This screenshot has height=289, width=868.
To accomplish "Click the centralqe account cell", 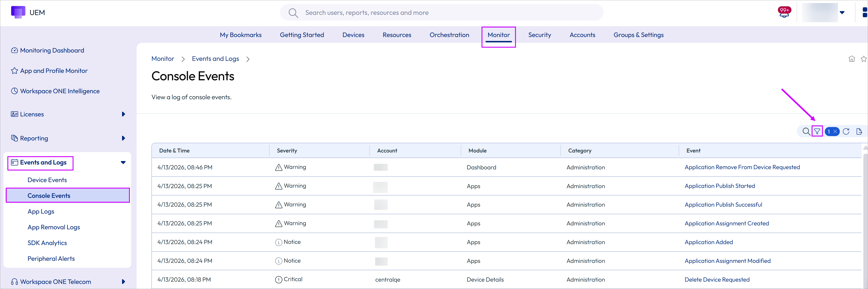I will click(387, 280).
